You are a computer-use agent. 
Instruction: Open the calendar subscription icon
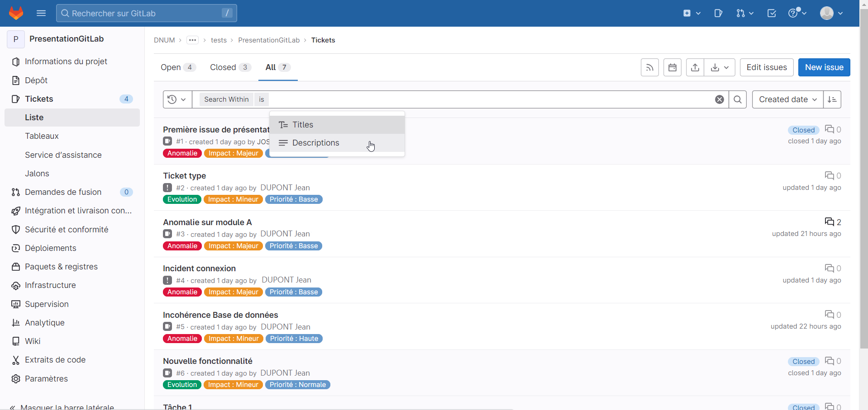(x=672, y=67)
